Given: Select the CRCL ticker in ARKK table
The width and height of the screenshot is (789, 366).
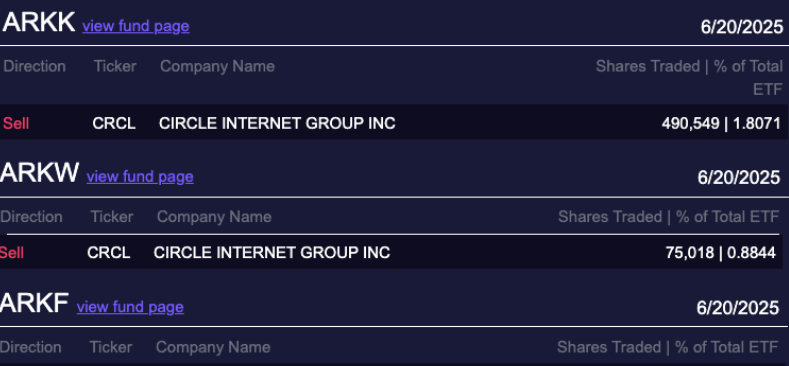Looking at the screenshot, I should [114, 123].
